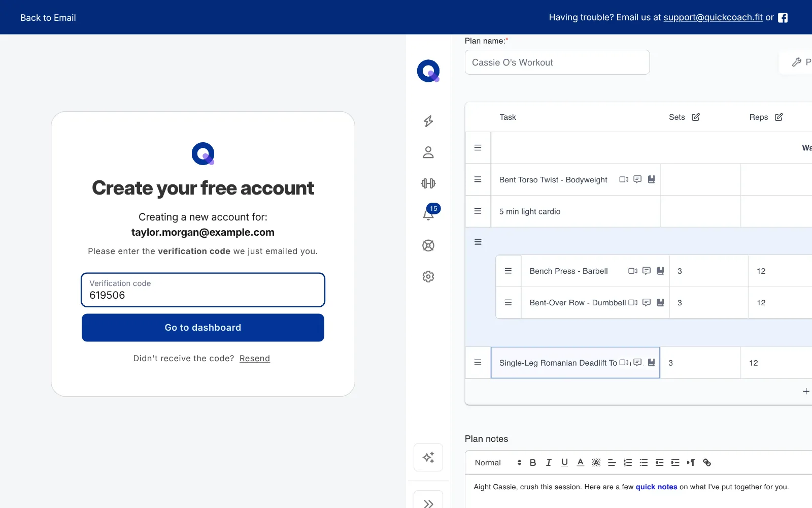812x508 pixels.
Task: Click save icon for Single-Leg Romanian Deadlift
Action: [x=652, y=363]
